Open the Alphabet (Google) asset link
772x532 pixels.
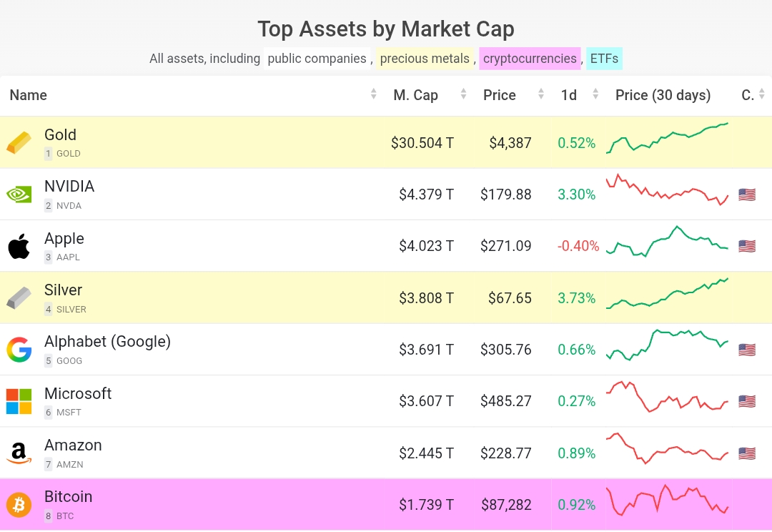coord(107,342)
